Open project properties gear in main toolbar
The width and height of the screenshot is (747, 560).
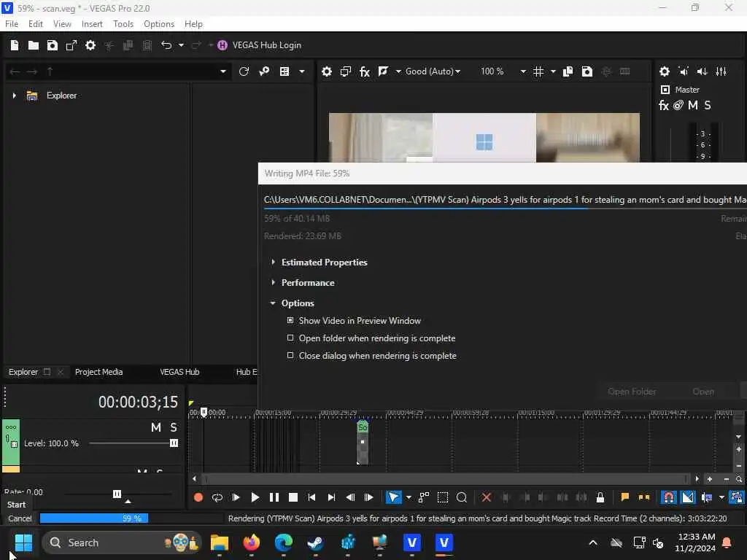[x=90, y=45]
